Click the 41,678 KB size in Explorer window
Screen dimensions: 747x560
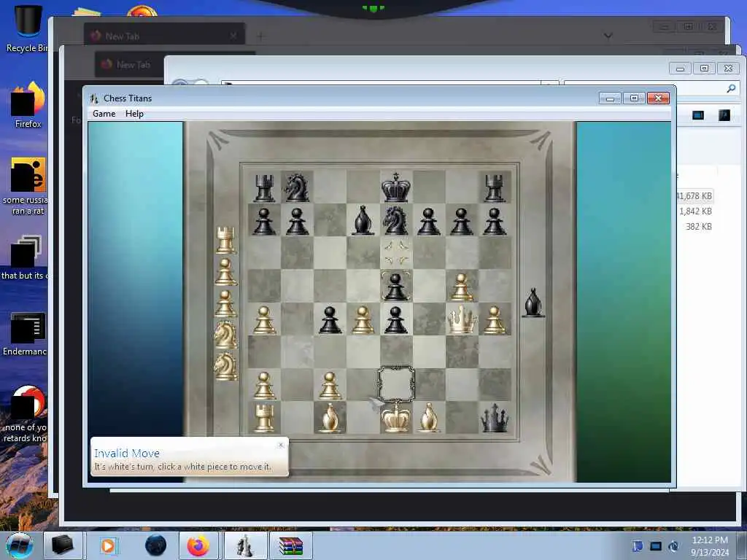pyautogui.click(x=694, y=195)
